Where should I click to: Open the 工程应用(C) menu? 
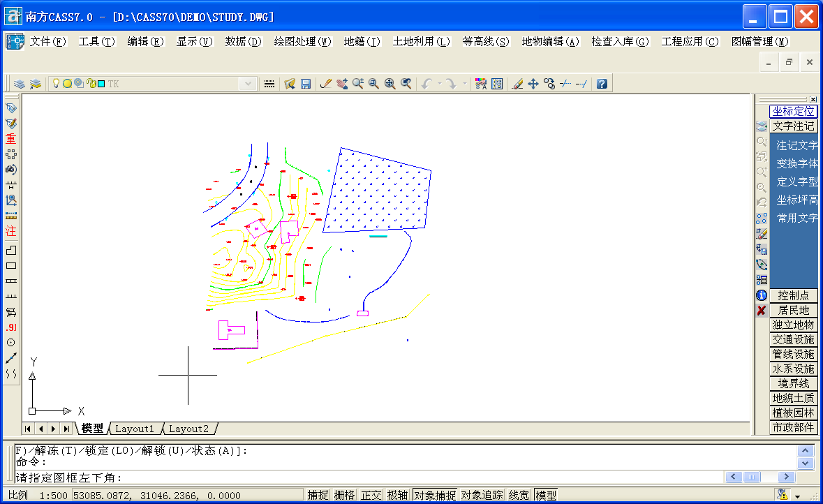(x=690, y=41)
